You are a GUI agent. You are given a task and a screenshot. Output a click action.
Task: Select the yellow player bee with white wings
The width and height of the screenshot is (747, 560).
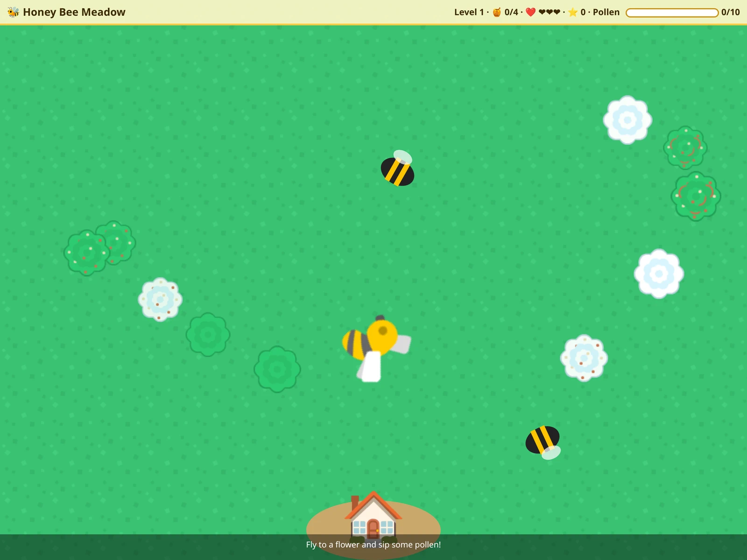pos(376,348)
